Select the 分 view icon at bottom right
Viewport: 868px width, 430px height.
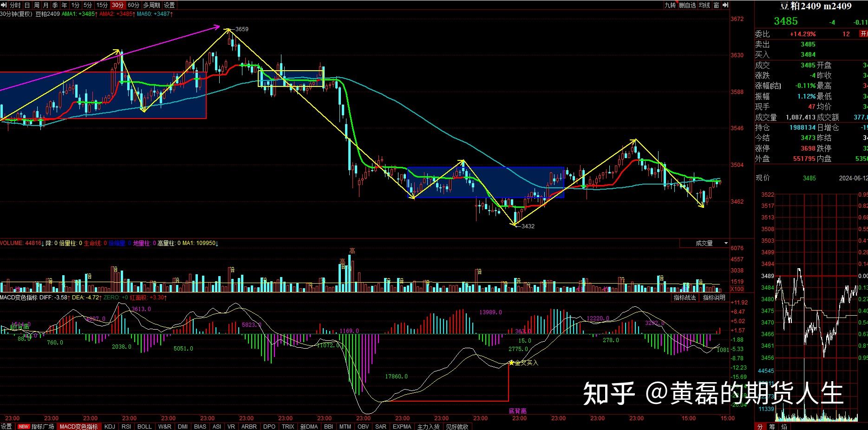760,426
